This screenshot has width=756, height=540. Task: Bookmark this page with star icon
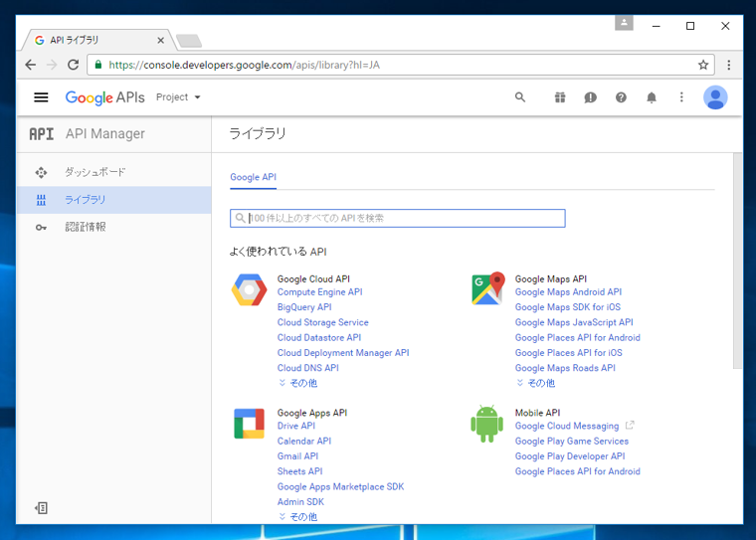(x=703, y=65)
